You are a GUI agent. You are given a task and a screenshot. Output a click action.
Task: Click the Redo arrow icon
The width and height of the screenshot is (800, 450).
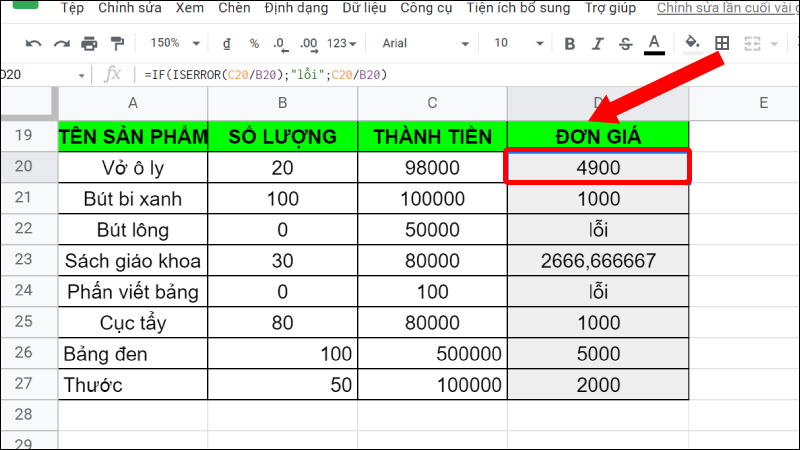(x=61, y=44)
